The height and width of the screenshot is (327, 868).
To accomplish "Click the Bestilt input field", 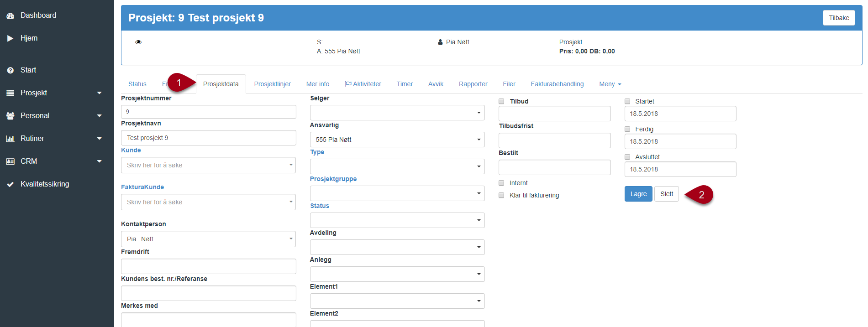I will (554, 167).
